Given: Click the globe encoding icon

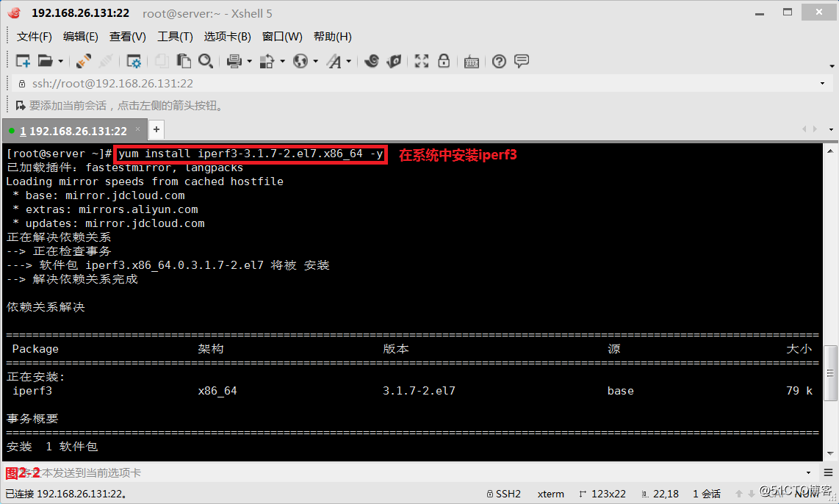Looking at the screenshot, I should (300, 61).
